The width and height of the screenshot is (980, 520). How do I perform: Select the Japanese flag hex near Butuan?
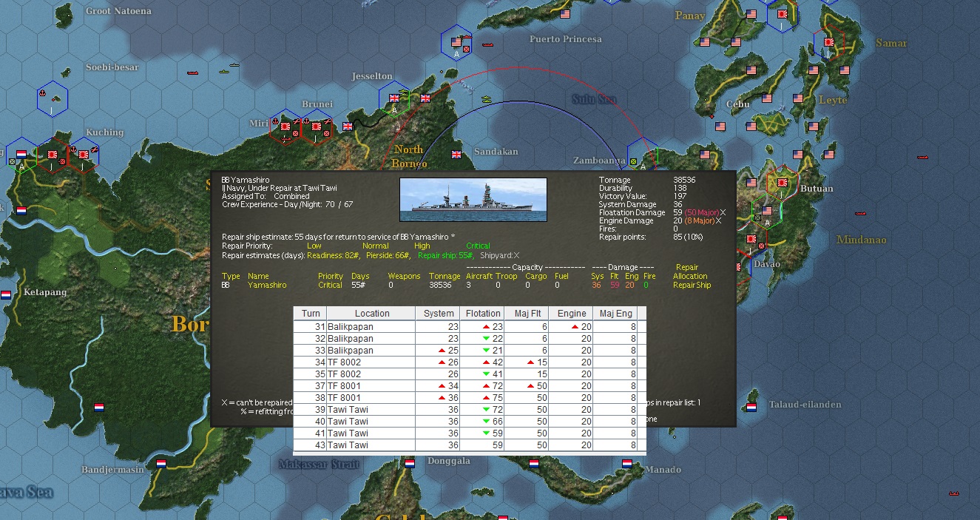780,182
